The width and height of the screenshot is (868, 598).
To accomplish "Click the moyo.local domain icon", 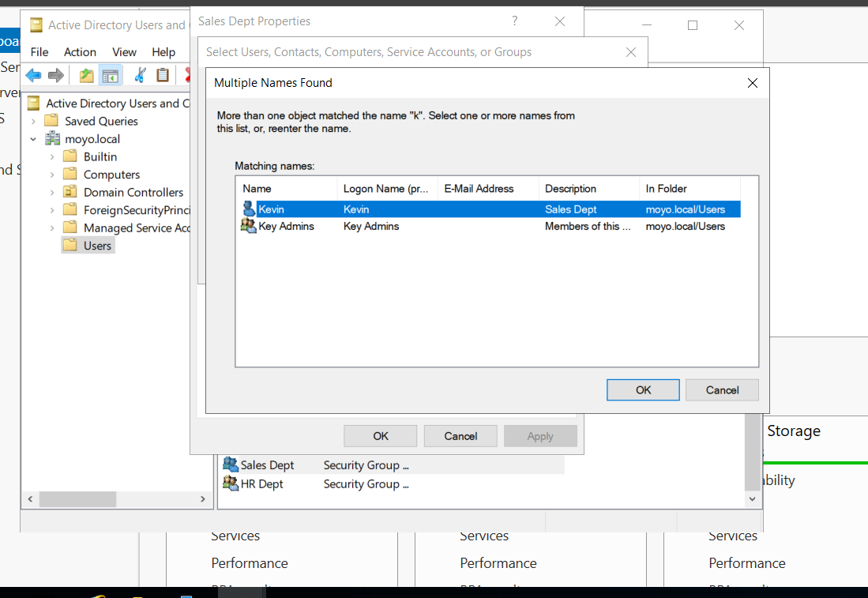I will point(52,139).
